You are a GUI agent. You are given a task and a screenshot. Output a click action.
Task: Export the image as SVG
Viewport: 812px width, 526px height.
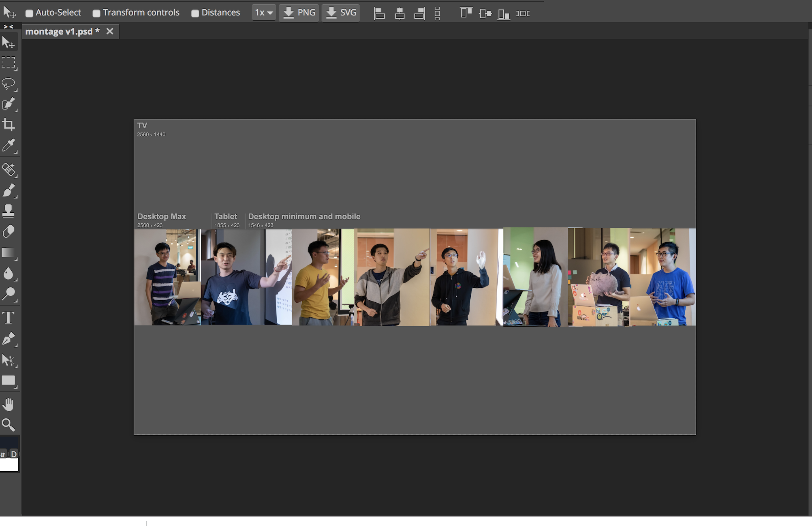[x=341, y=13]
